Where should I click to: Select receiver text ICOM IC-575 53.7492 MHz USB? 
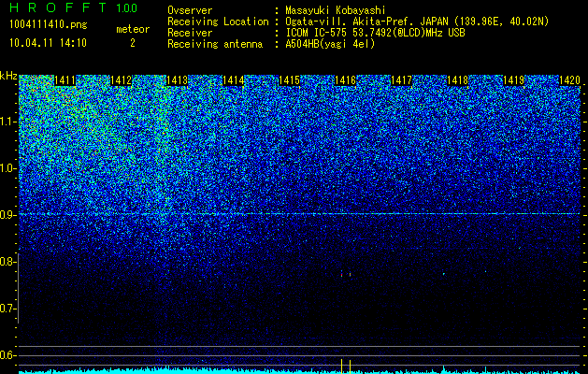[375, 33]
